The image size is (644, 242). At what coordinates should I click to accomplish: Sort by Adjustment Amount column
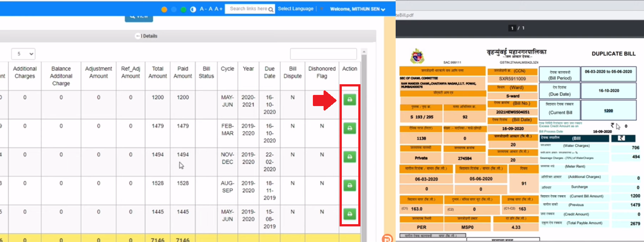coord(99,76)
